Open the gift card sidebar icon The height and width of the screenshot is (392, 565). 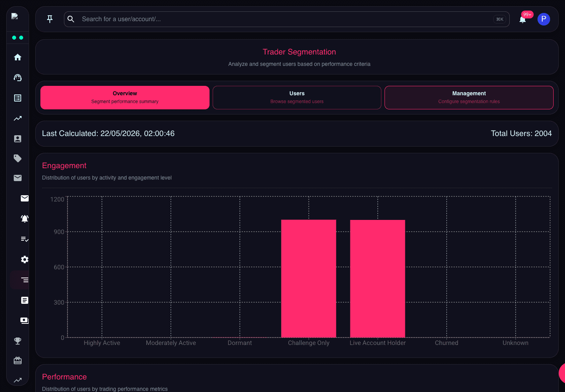[18, 361]
